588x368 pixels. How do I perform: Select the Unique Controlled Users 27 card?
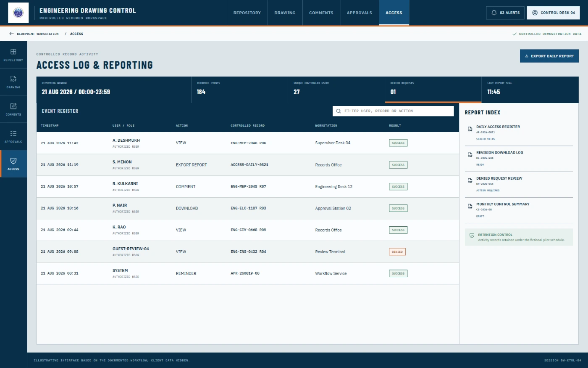point(336,90)
